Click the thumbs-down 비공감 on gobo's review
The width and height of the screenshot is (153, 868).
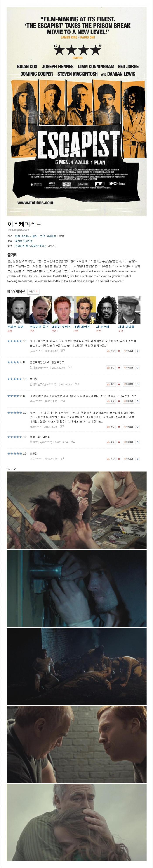coord(129,351)
